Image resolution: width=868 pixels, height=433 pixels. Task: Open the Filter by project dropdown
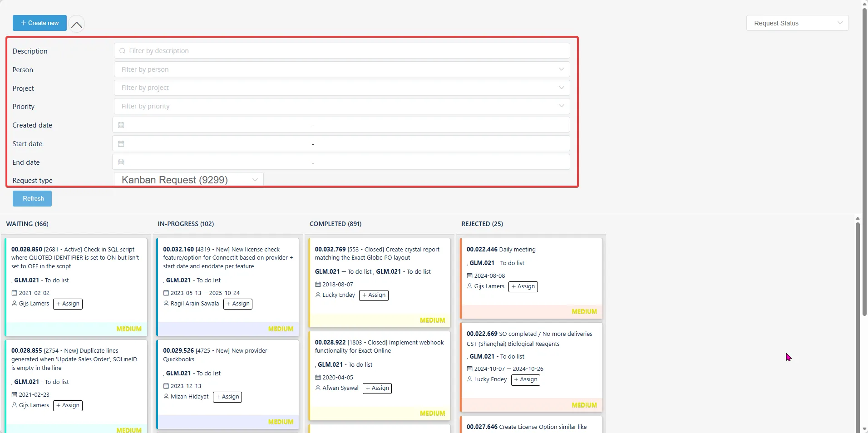[561, 88]
